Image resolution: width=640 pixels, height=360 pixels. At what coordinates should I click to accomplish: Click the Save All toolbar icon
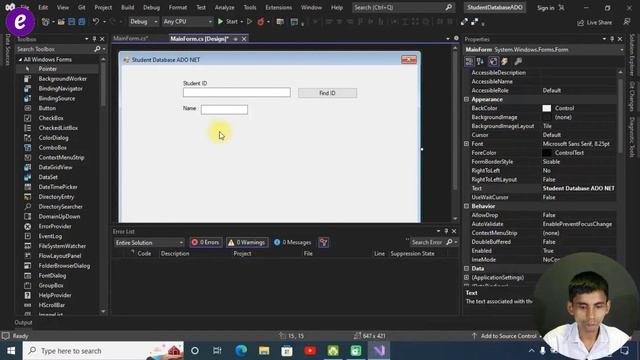coord(82,22)
